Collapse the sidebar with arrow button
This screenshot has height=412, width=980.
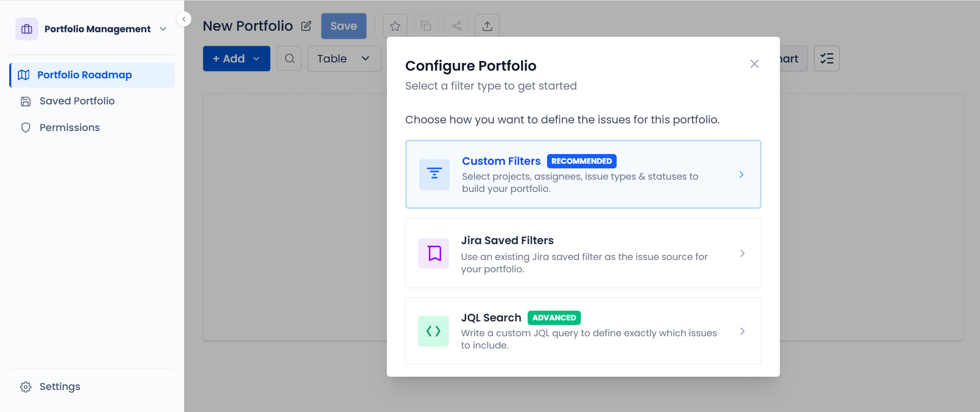(x=184, y=19)
